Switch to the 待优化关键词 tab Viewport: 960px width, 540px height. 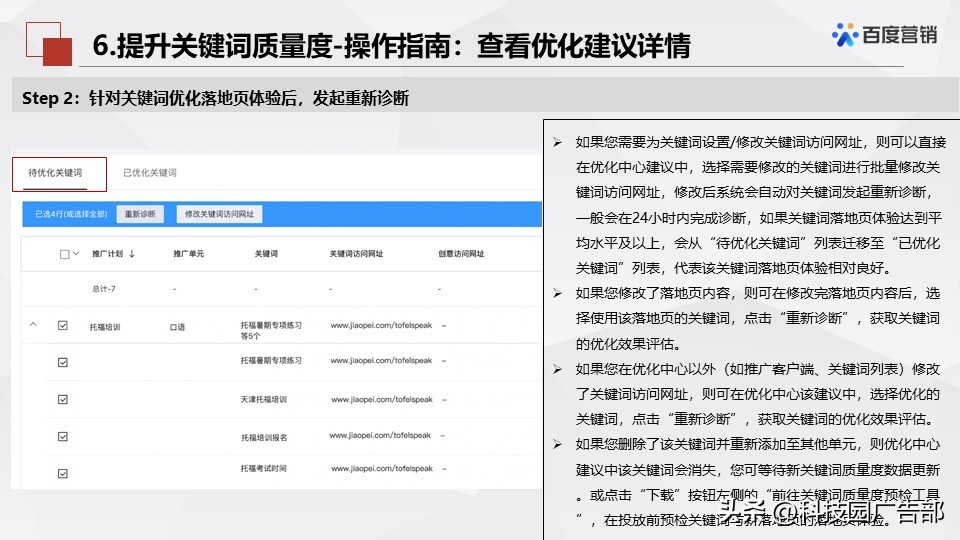(x=55, y=173)
